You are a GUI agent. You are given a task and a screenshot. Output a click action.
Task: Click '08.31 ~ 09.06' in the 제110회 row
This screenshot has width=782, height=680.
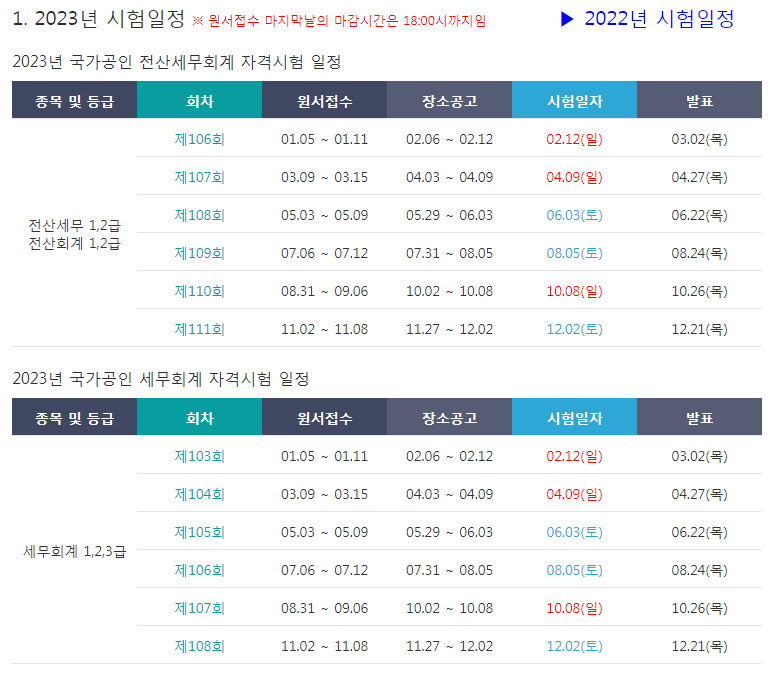pos(325,291)
